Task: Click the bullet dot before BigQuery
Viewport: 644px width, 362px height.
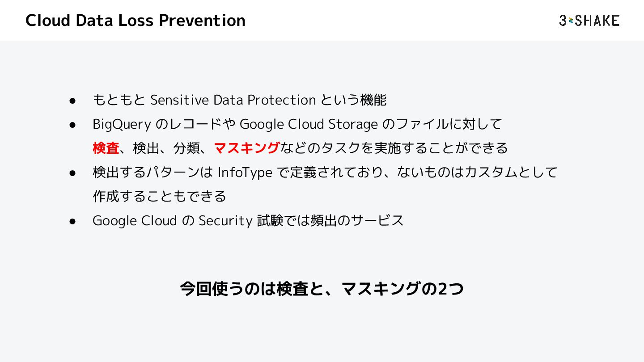Action: point(72,125)
